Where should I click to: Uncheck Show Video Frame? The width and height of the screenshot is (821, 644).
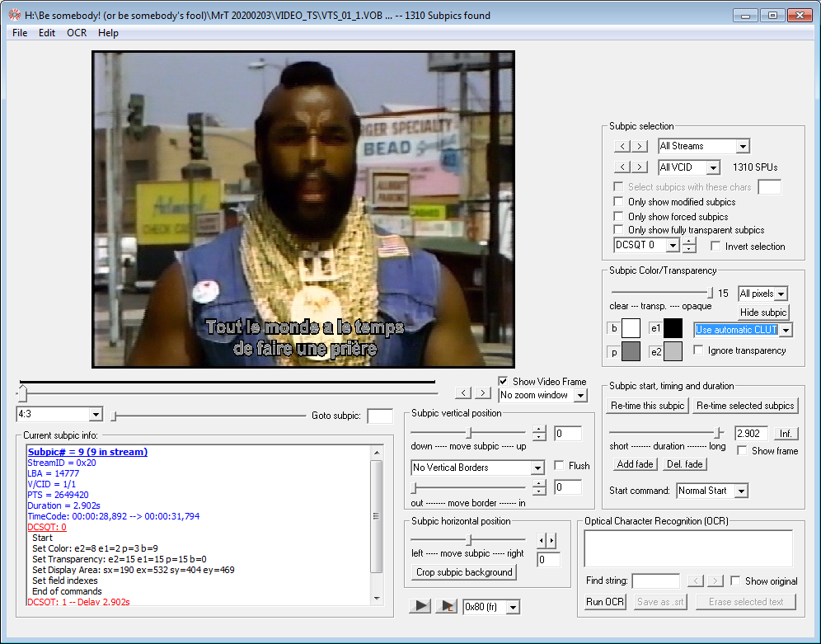503,381
